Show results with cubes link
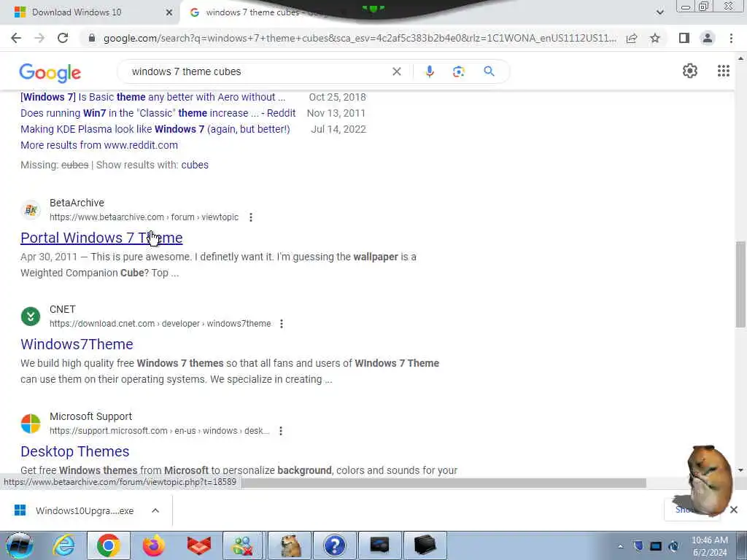The width and height of the screenshot is (747, 560). 195,165
